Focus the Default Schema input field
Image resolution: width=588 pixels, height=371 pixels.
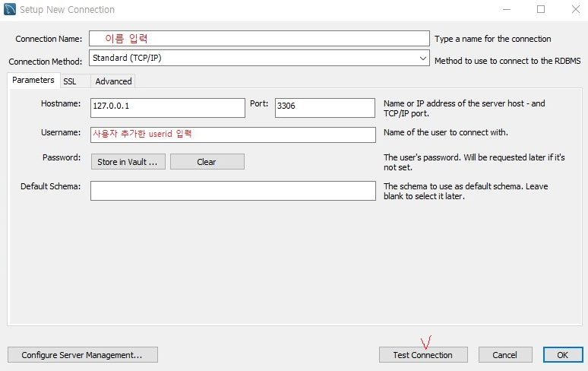click(233, 191)
